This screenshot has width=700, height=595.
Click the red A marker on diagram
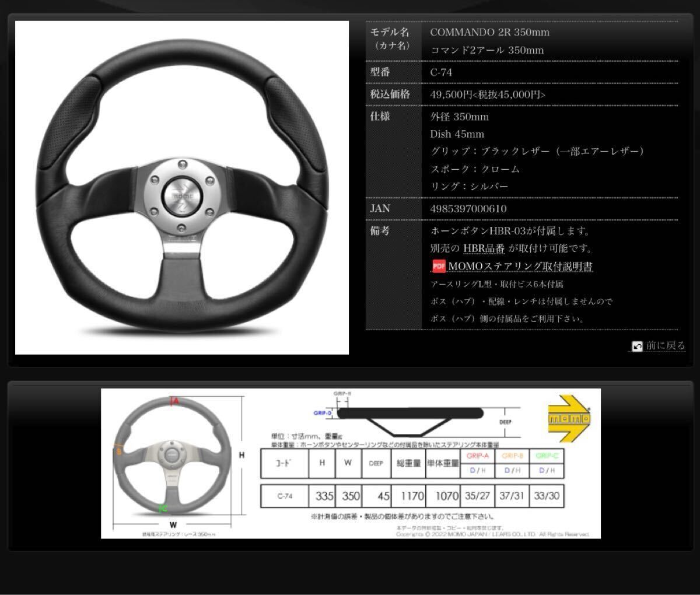(175, 401)
